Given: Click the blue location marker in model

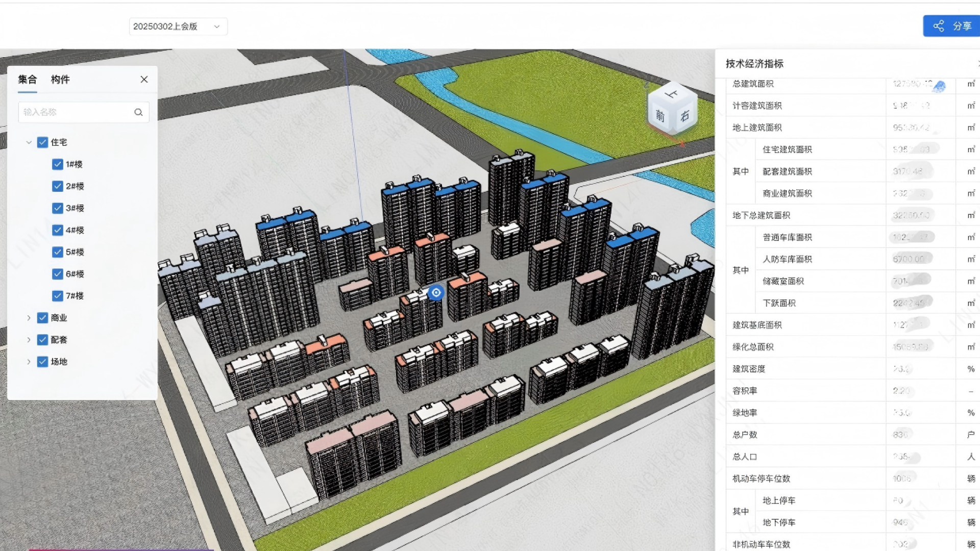Looking at the screenshot, I should click(x=436, y=292).
